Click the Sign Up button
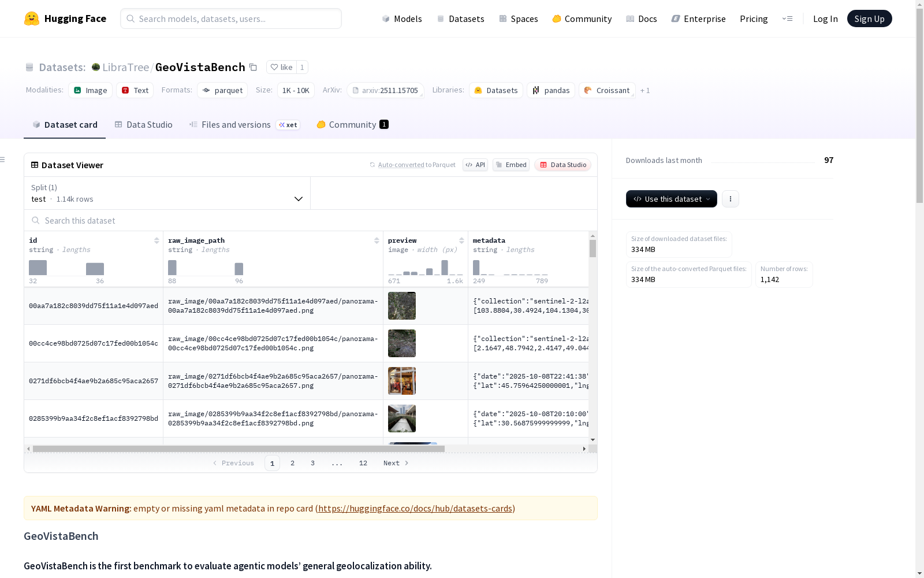The height and width of the screenshot is (578, 924). (870, 18)
